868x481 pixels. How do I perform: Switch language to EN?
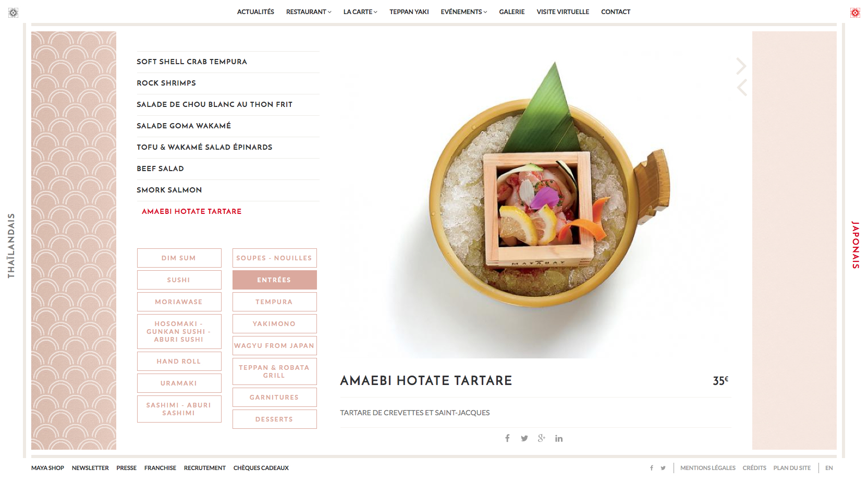pyautogui.click(x=829, y=468)
